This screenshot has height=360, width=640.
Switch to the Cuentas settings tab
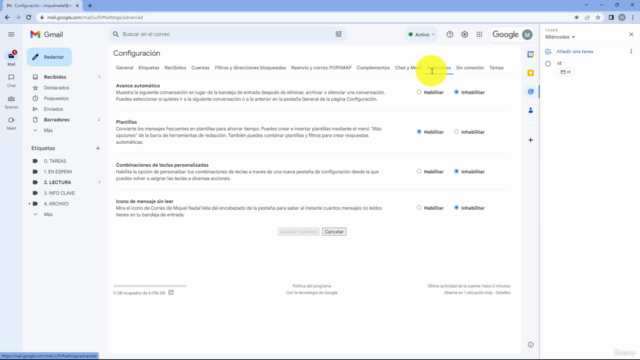coord(200,68)
